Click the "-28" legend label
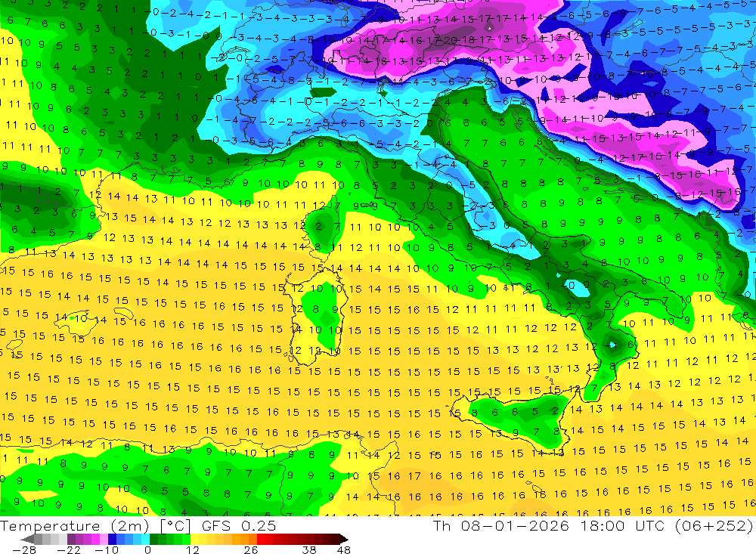 [x=24, y=549]
